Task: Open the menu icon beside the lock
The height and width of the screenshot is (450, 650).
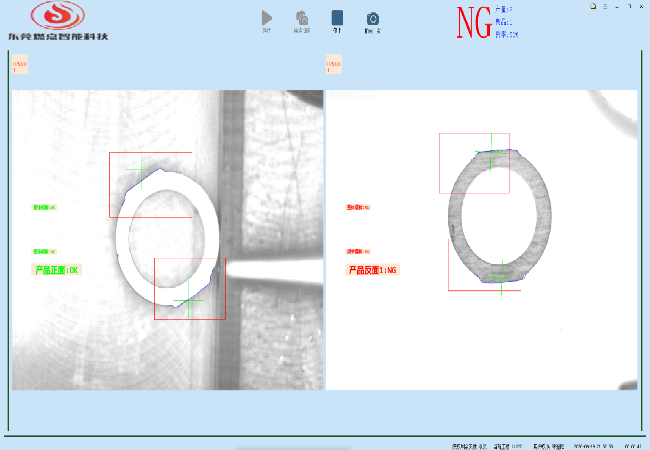Action: point(603,6)
